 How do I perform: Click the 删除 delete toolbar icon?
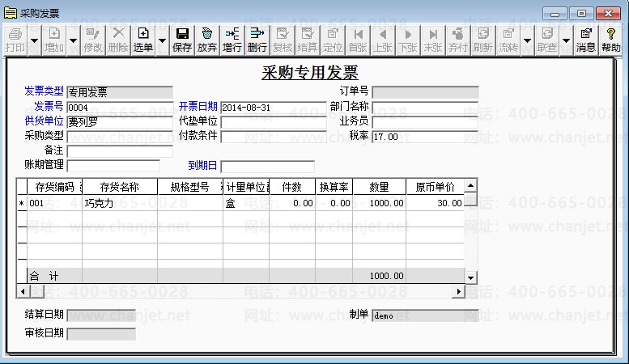(118, 40)
